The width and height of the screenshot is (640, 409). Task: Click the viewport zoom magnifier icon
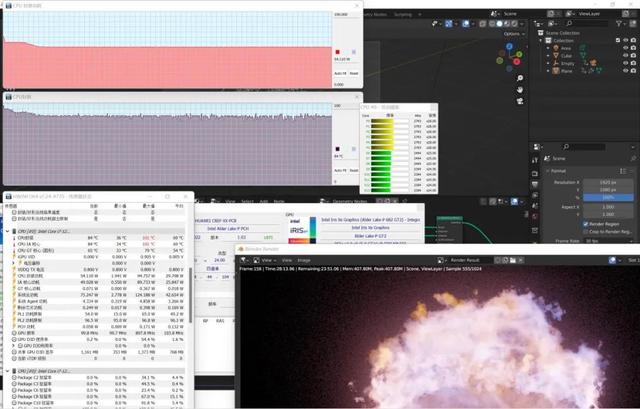point(520,78)
